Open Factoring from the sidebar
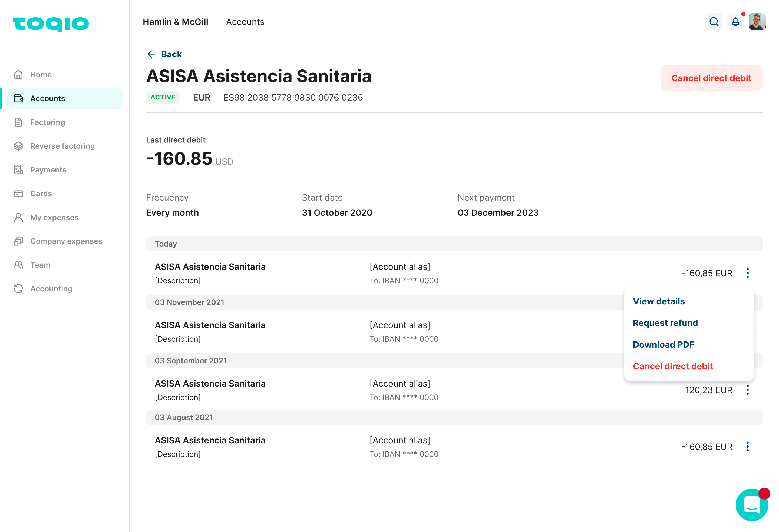This screenshot has height=532, width=779. (47, 122)
